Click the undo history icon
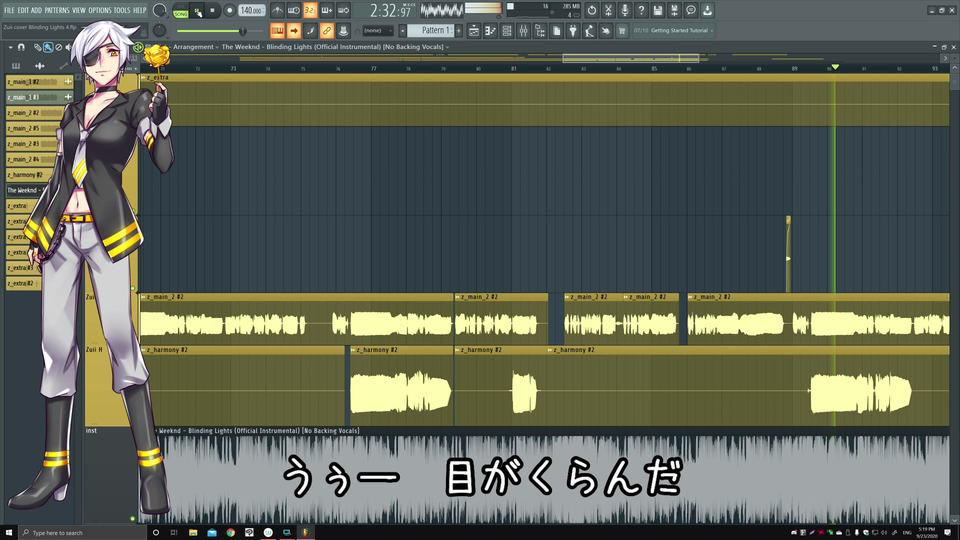This screenshot has width=960, height=540. click(591, 10)
